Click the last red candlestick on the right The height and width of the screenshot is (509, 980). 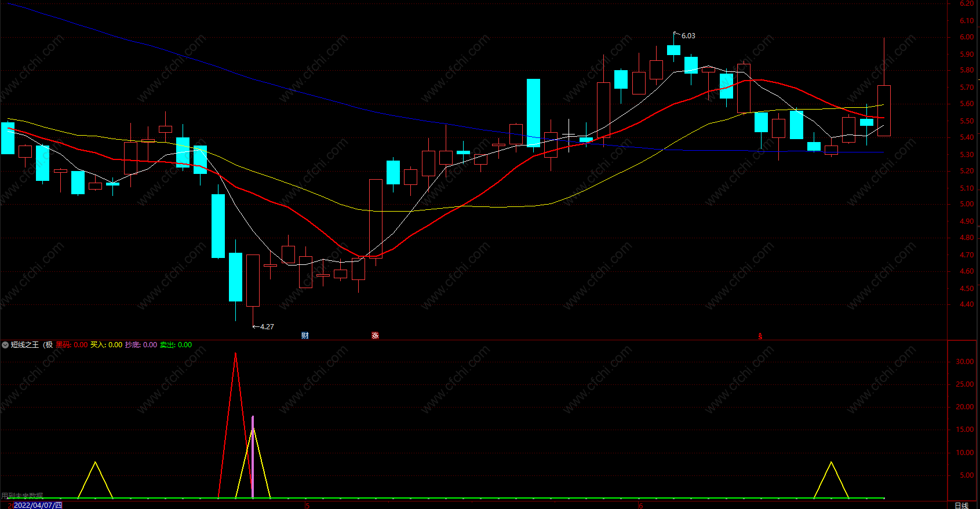[x=884, y=110]
